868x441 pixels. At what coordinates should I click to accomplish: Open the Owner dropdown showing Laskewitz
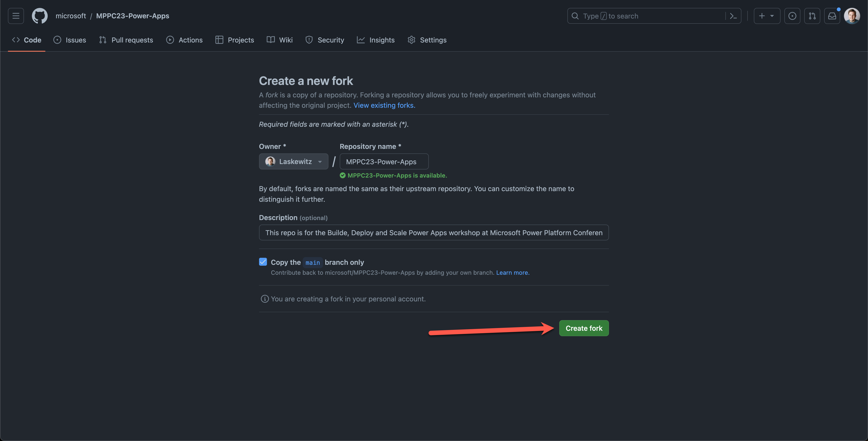[x=293, y=161]
